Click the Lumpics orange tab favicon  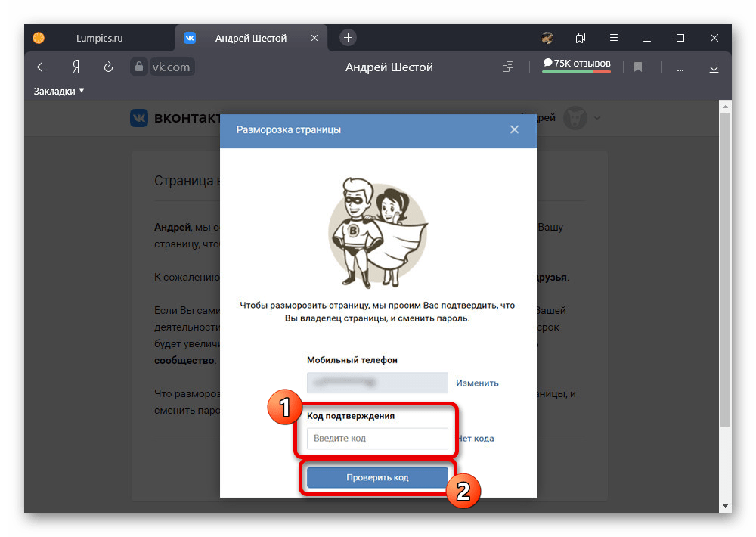click(39, 38)
